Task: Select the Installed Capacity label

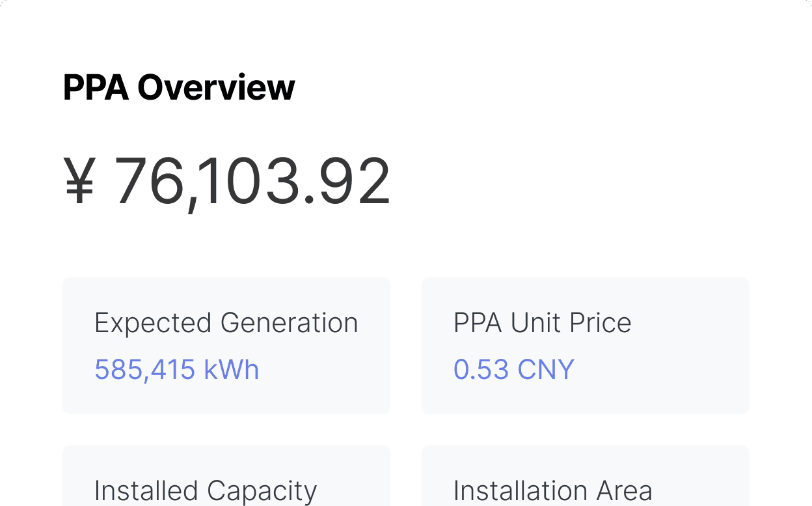Action: click(206, 490)
